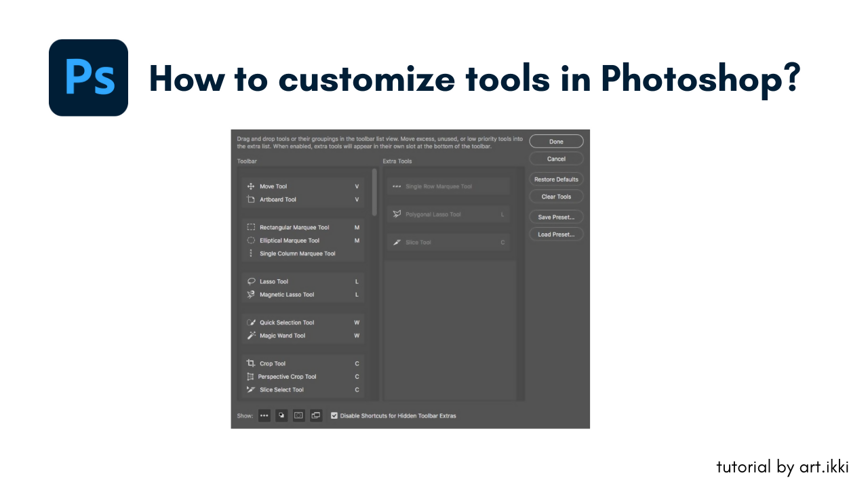This screenshot has height=488, width=868.
Task: Click the Done button
Action: point(556,142)
